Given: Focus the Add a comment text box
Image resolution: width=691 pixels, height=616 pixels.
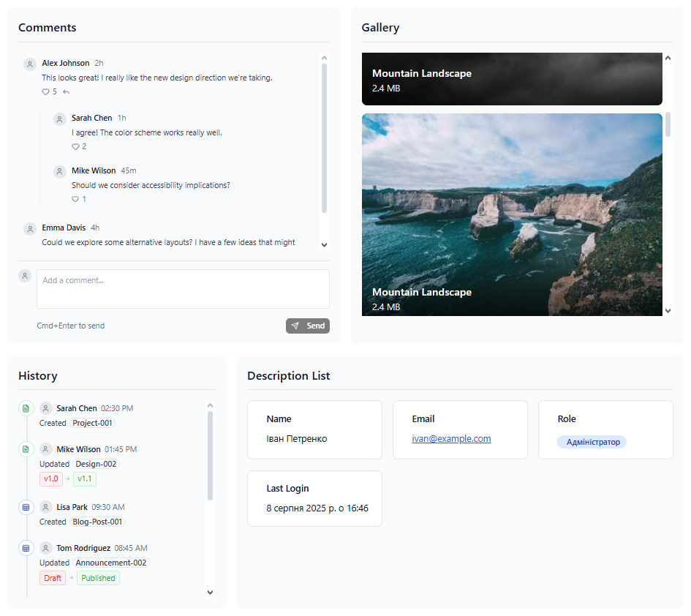Looking at the screenshot, I should click(x=183, y=289).
